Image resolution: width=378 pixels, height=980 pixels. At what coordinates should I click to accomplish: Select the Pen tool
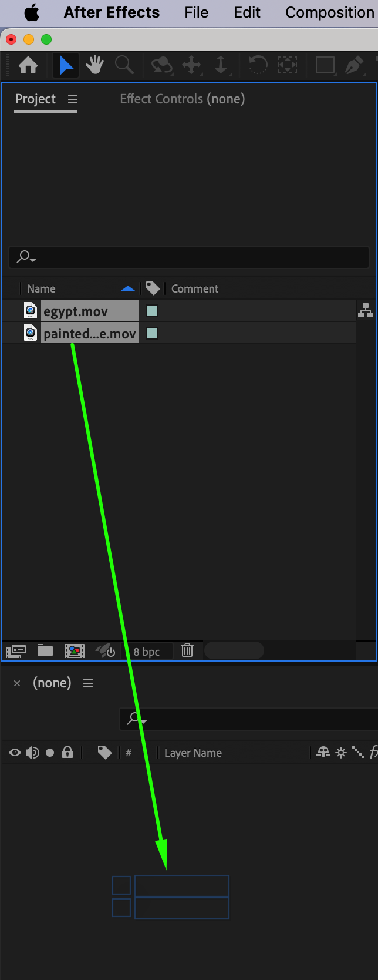(354, 65)
